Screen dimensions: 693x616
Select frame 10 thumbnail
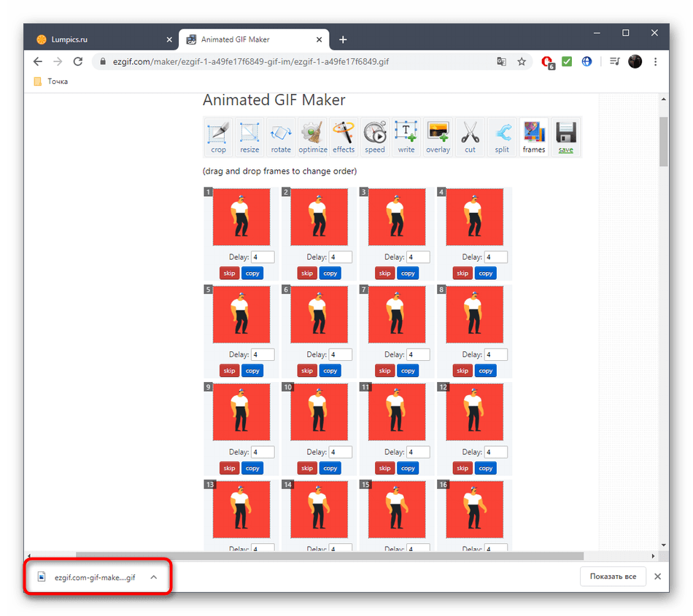tap(319, 412)
